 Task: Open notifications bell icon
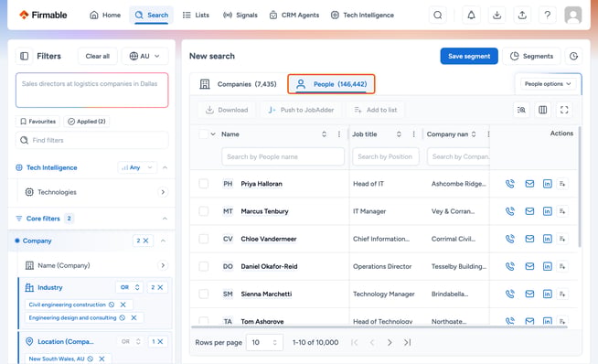coord(472,16)
